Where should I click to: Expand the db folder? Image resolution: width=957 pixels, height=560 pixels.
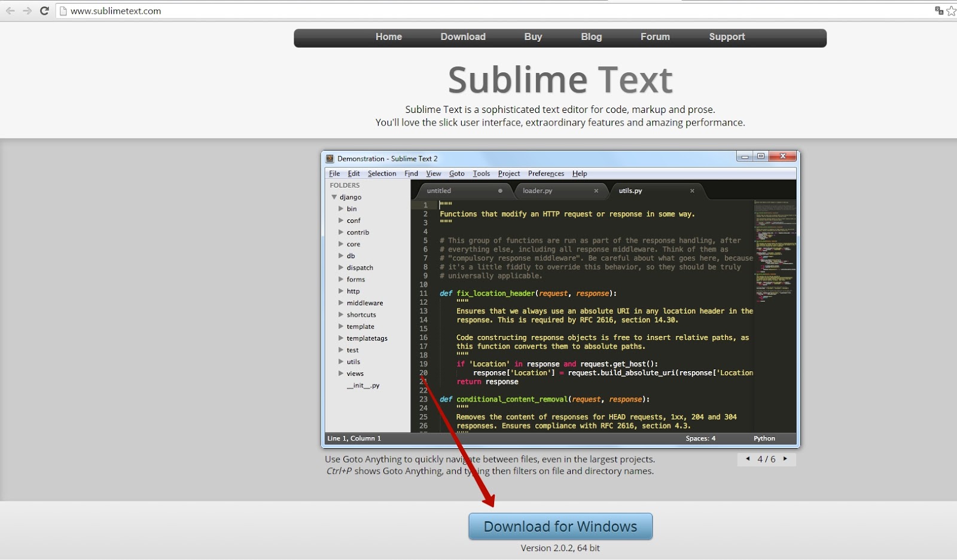tap(341, 256)
